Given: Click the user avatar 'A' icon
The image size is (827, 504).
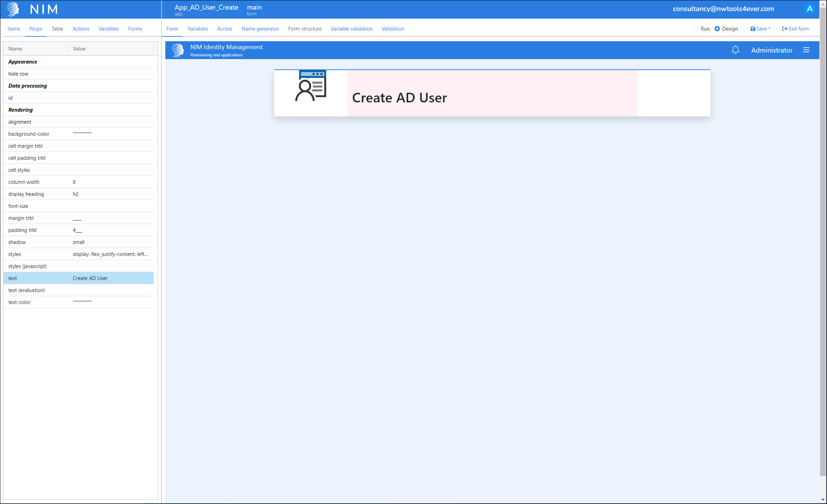Looking at the screenshot, I should coord(809,9).
